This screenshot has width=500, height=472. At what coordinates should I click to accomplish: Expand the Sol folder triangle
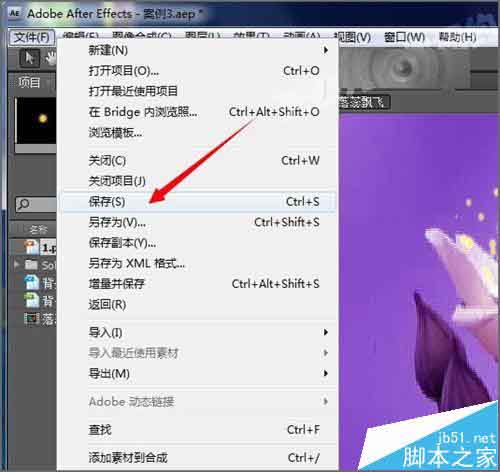pyautogui.click(x=17, y=265)
